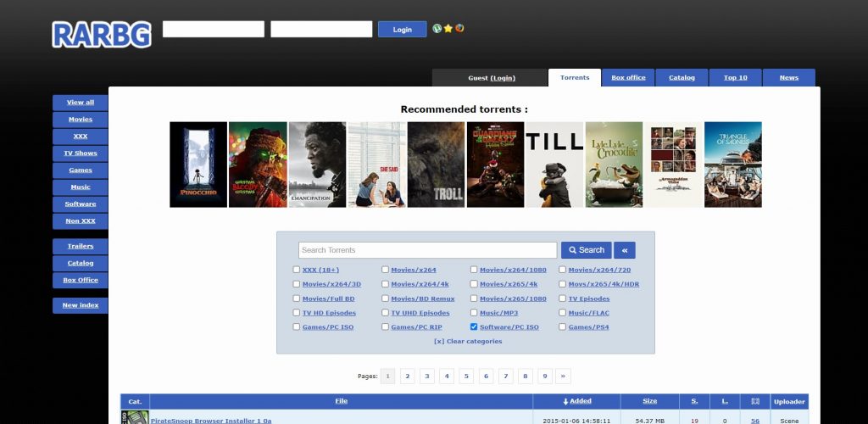
Task: Click New index in the sidebar
Action: click(x=81, y=305)
